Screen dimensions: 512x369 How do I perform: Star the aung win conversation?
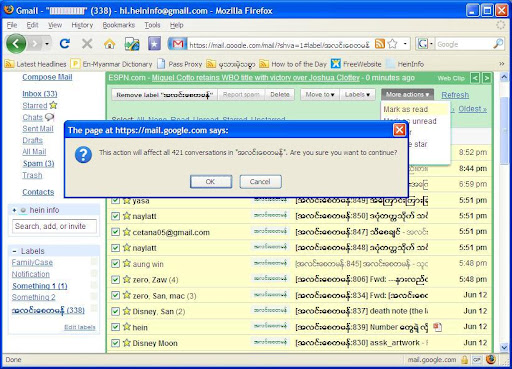[126, 263]
